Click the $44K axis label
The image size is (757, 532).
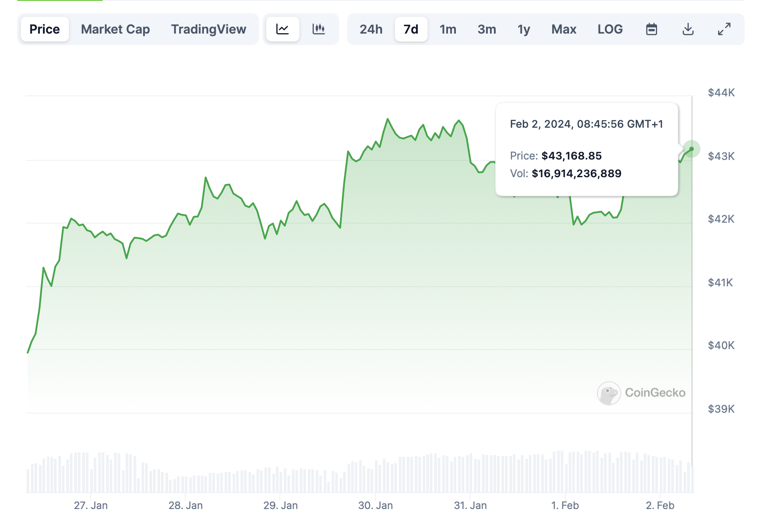pos(721,93)
